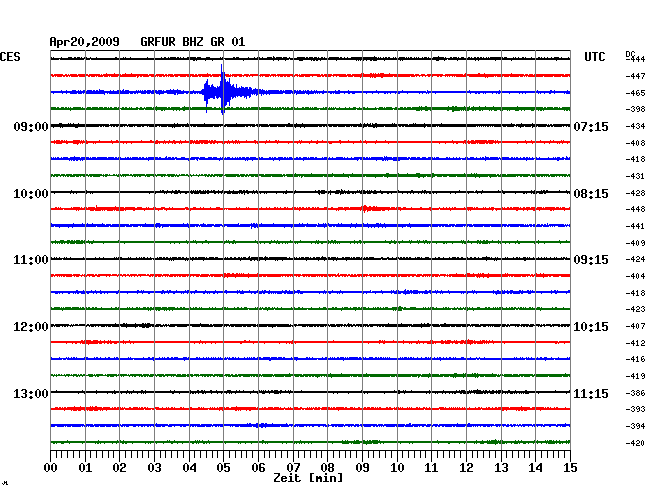Click the 13 minute axis label
This screenshot has width=650, height=494.
coord(501,468)
